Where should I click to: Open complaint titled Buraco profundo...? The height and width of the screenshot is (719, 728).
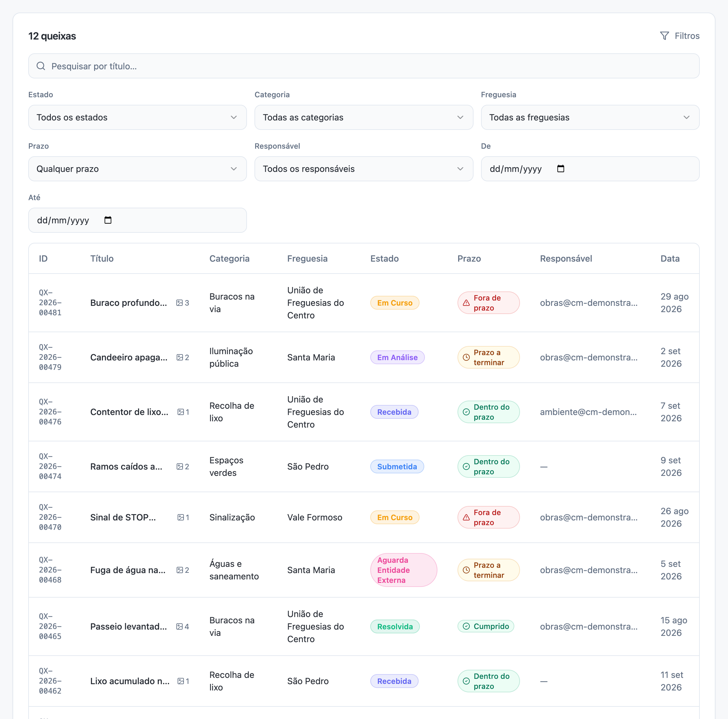click(128, 303)
